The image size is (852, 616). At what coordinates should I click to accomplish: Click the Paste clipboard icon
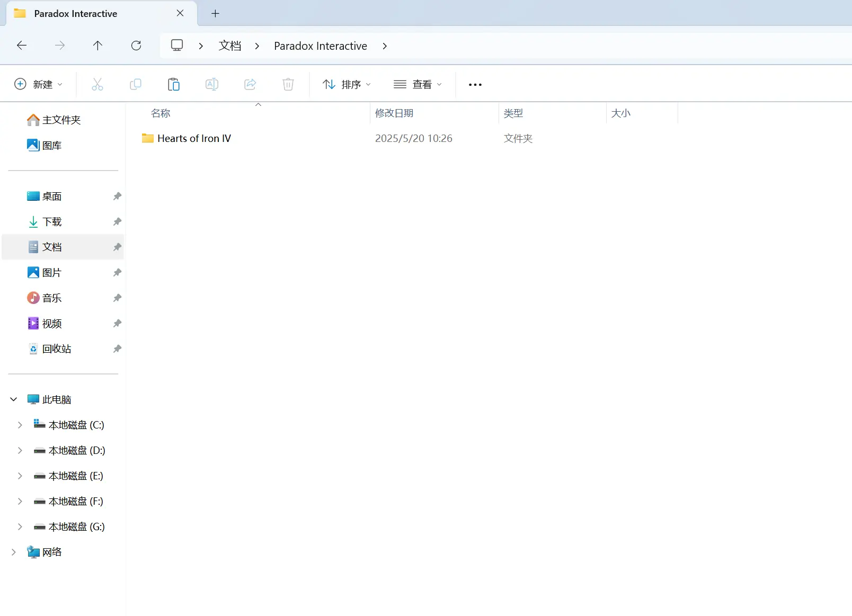click(x=174, y=84)
